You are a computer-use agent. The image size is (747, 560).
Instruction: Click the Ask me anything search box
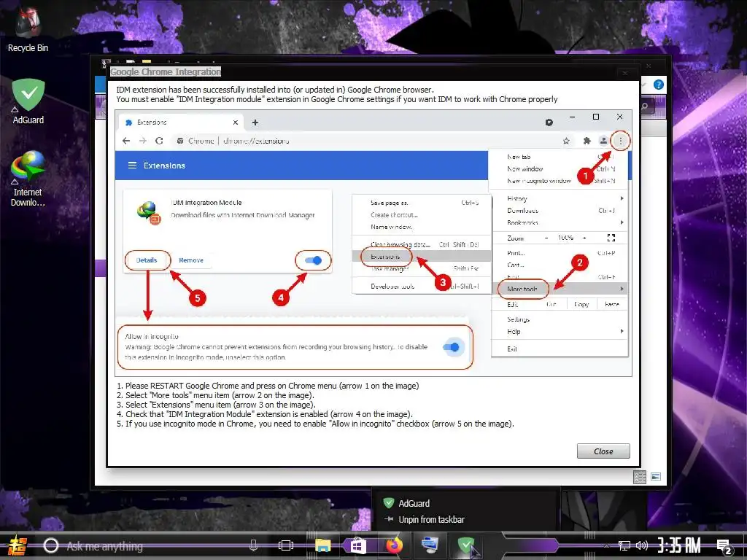click(x=146, y=545)
